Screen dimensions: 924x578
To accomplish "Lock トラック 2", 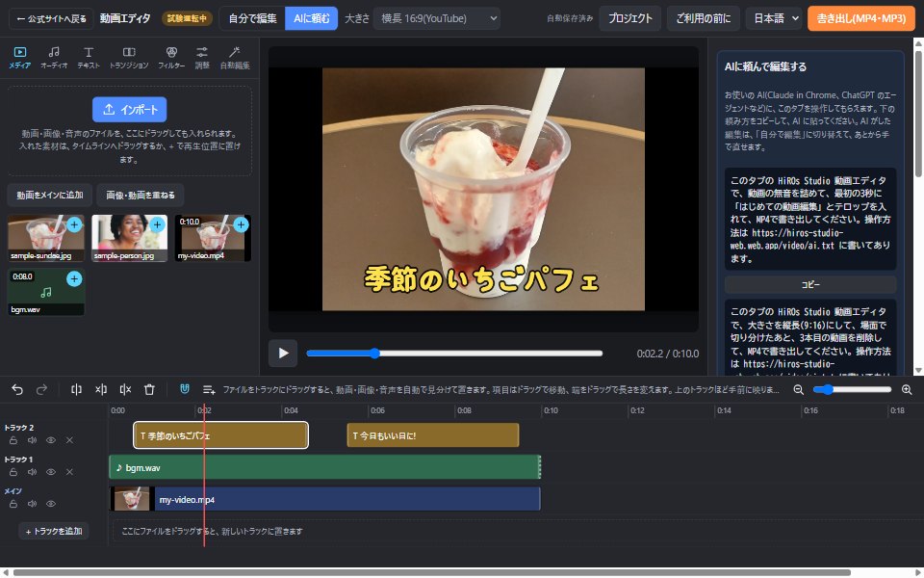I will pyautogui.click(x=13, y=440).
